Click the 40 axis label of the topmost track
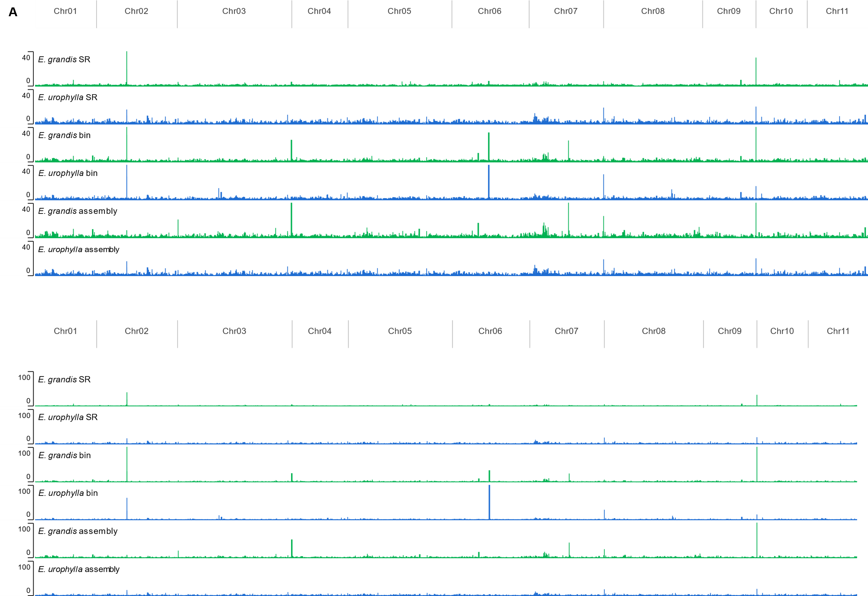Screen dimensions: 868x596 click(x=26, y=58)
